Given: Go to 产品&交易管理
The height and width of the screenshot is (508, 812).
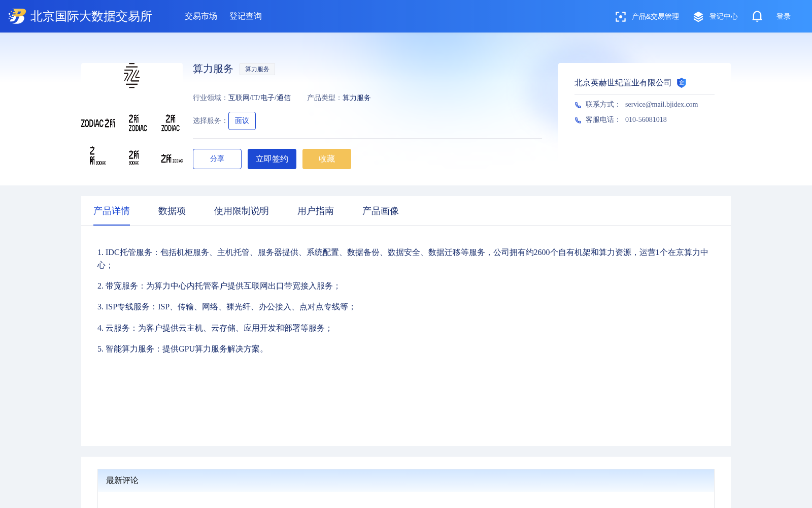Looking at the screenshot, I should pos(655,17).
